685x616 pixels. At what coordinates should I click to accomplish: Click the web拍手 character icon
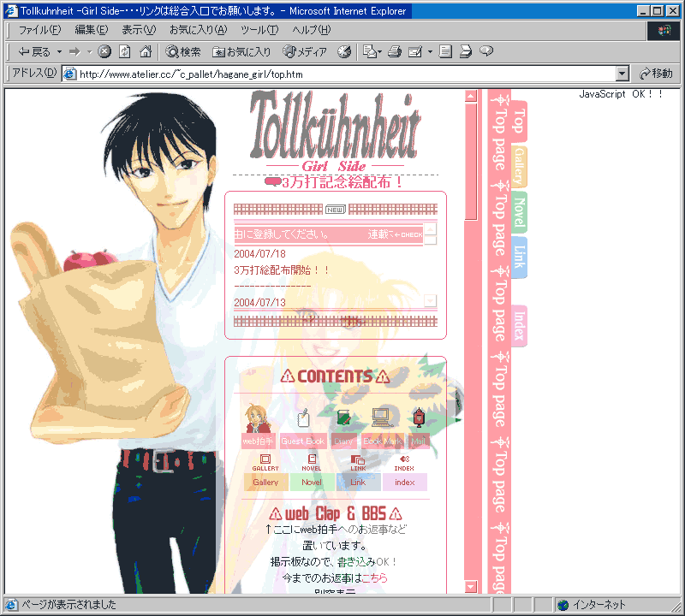click(258, 418)
